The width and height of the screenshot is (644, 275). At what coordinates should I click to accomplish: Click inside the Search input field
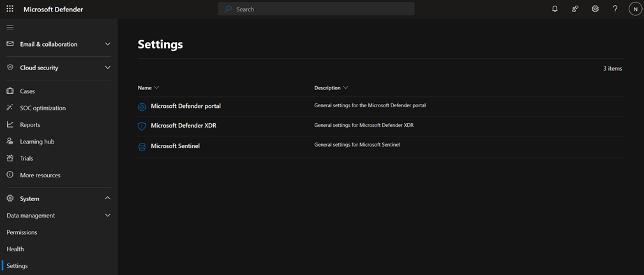point(316,9)
